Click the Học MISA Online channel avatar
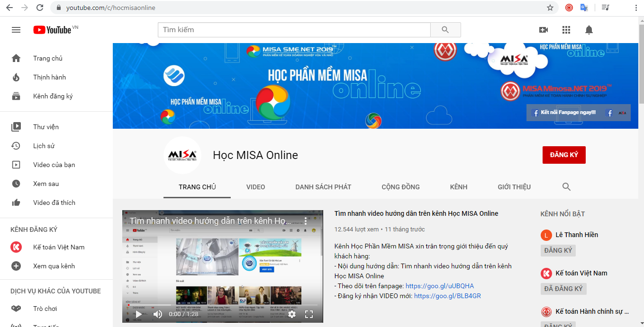Image resolution: width=644 pixels, height=327 pixels. coord(182,155)
